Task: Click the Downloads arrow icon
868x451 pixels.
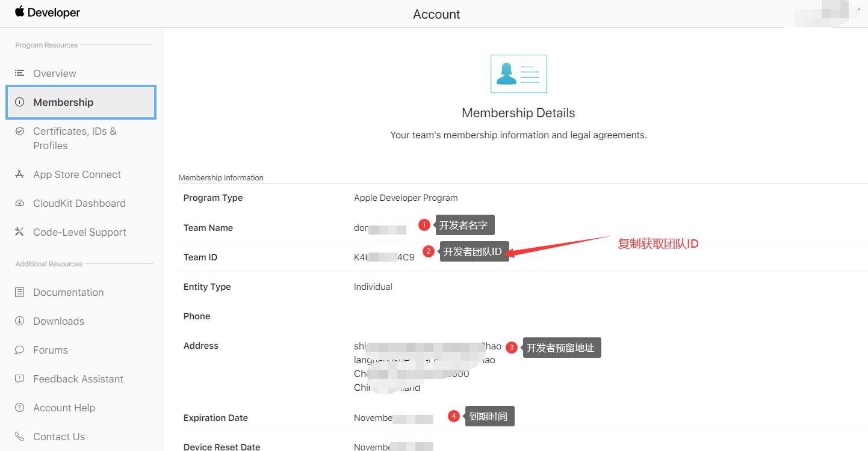Action: (20, 321)
